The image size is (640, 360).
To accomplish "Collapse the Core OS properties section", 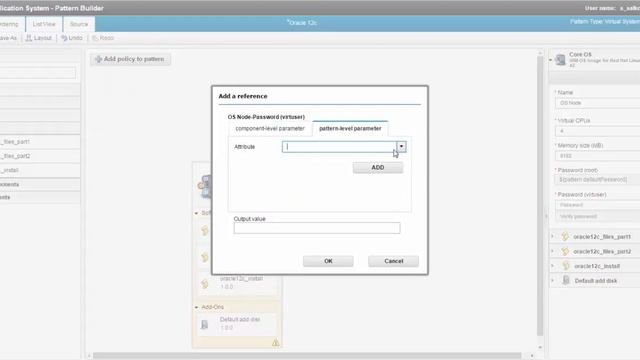I will 551,60.
